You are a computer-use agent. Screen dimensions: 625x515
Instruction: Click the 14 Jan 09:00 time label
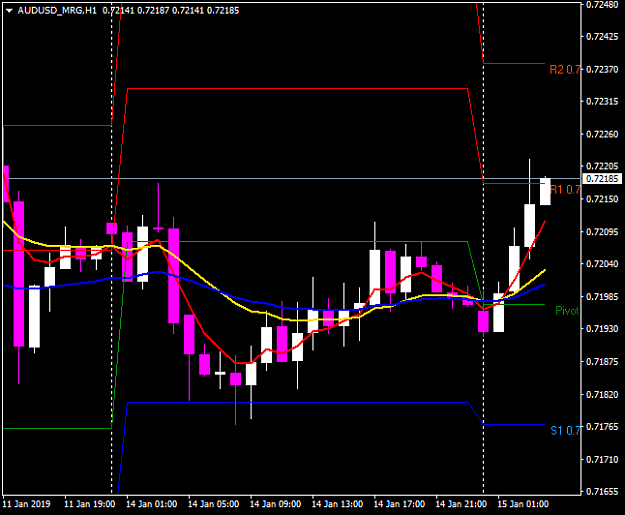[275, 504]
